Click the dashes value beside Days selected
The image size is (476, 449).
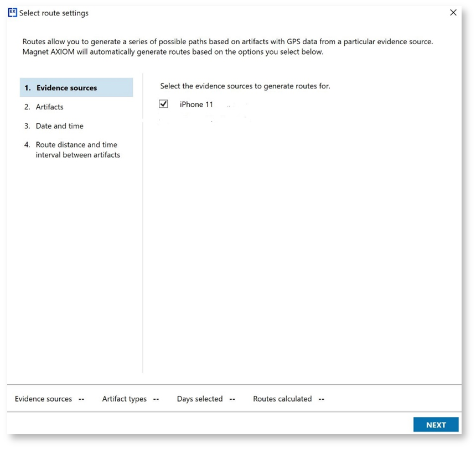232,399
